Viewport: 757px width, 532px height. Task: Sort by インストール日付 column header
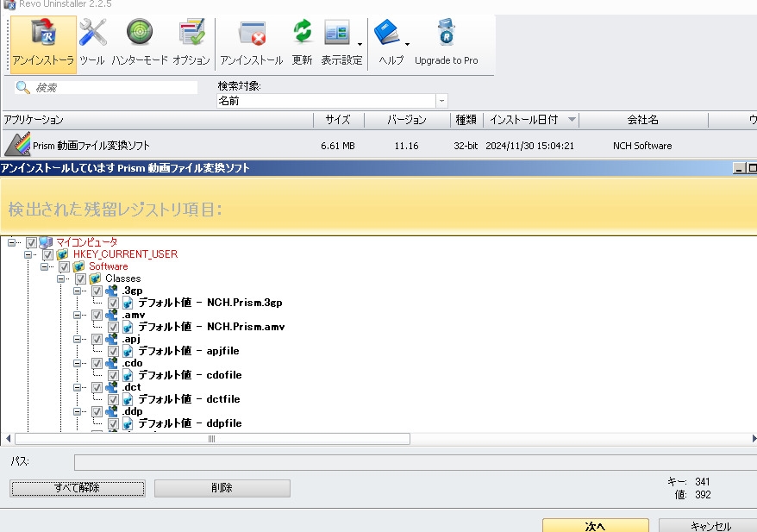coord(531,120)
